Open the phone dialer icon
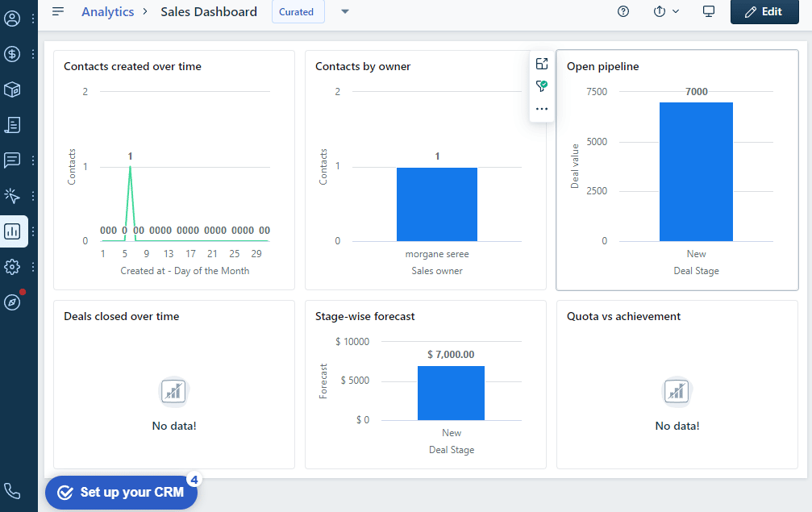Image resolution: width=812 pixels, height=512 pixels. click(12, 490)
